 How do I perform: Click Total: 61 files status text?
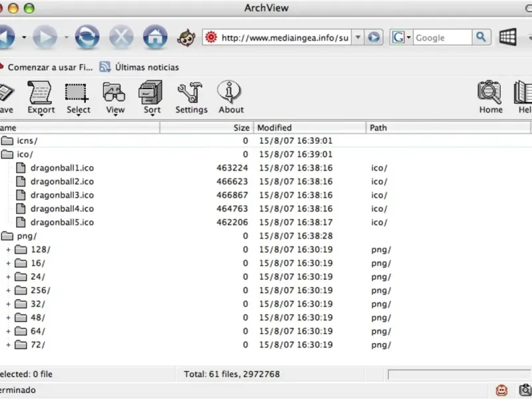coord(231,374)
